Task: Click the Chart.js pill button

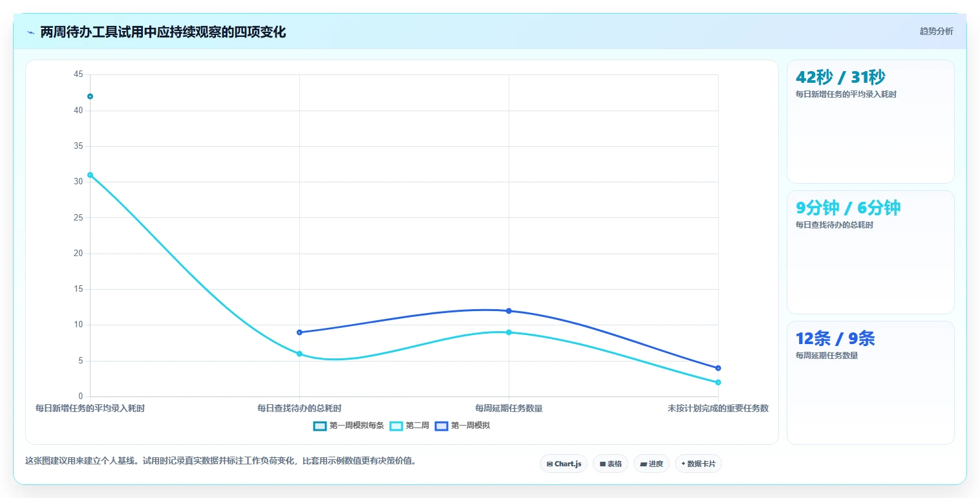Action: click(564, 464)
